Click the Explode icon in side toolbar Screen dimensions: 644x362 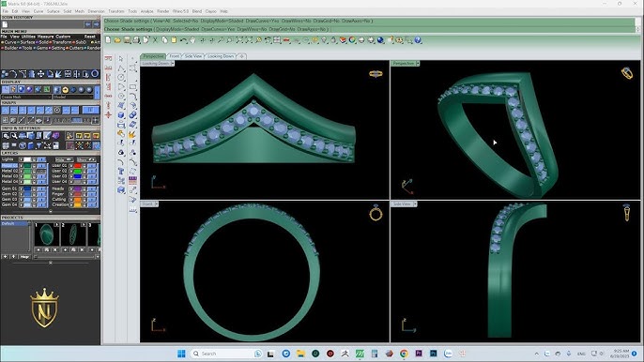pyautogui.click(x=131, y=134)
